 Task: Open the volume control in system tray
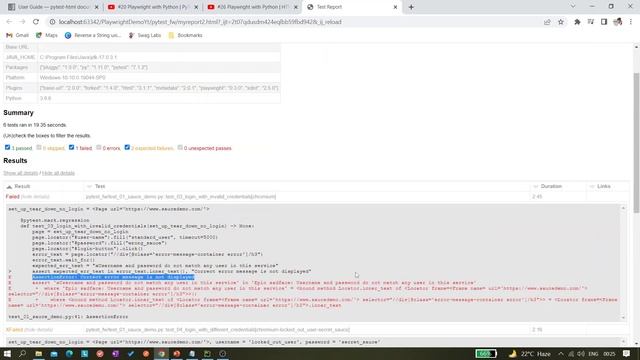click(581, 353)
